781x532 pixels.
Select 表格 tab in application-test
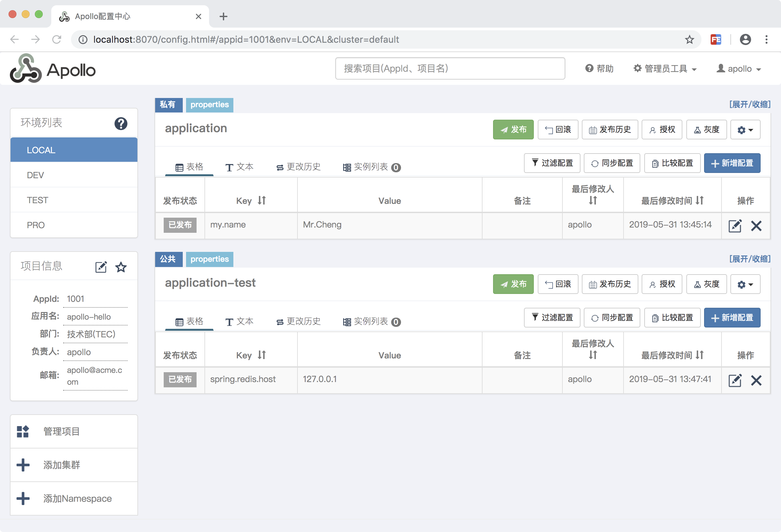189,321
